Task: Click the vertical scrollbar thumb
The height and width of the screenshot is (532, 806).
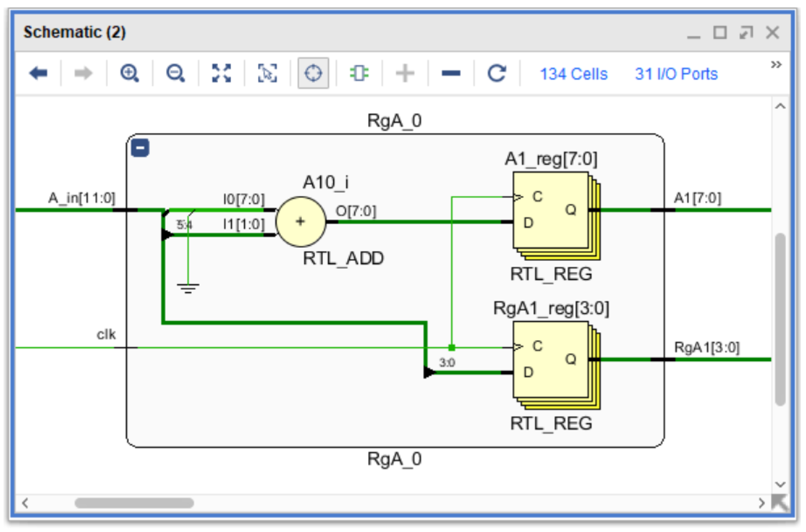Action: [781, 319]
